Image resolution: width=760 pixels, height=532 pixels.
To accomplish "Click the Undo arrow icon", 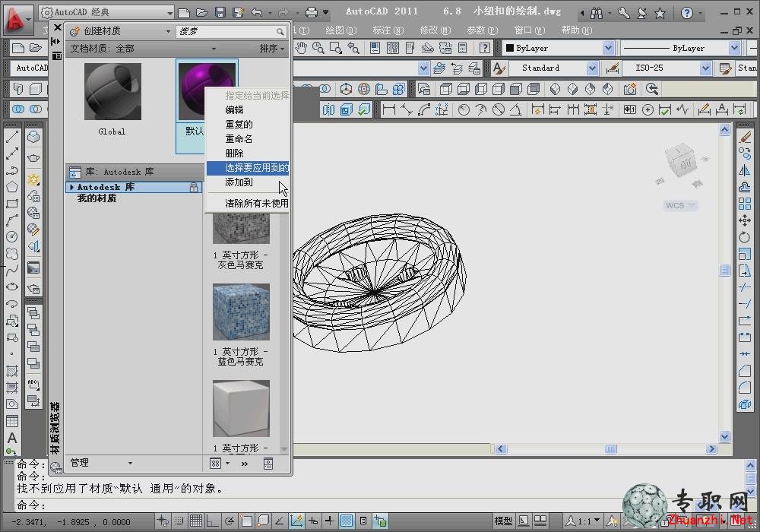I will click(257, 11).
